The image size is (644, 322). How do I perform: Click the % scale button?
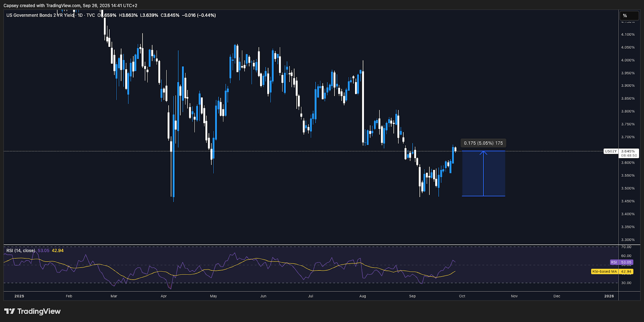click(629, 16)
